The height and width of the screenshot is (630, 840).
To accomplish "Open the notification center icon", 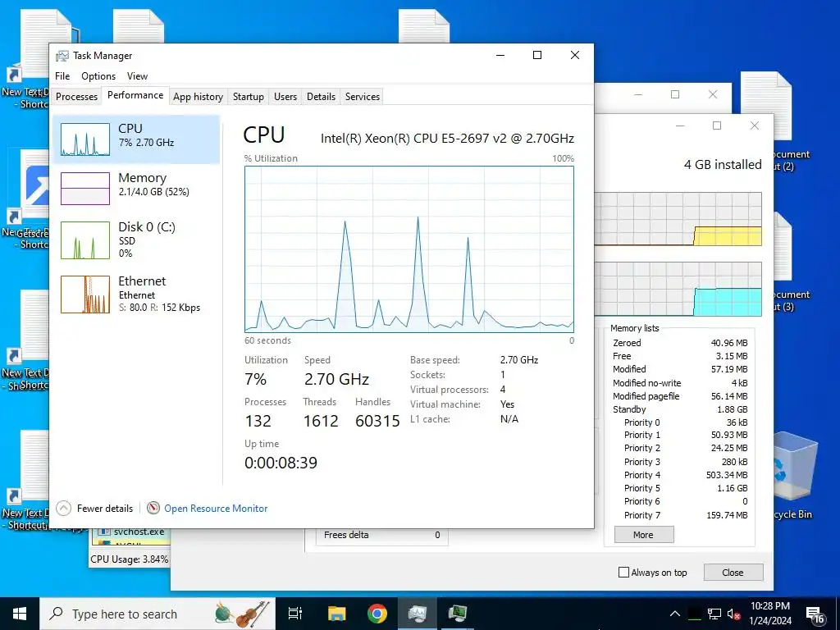I will click(815, 615).
